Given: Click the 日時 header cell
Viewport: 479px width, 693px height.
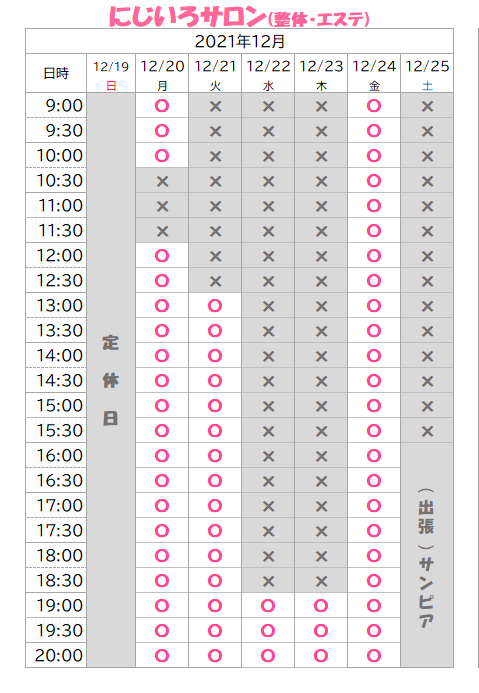Looking at the screenshot, I should pyautogui.click(x=56, y=73).
